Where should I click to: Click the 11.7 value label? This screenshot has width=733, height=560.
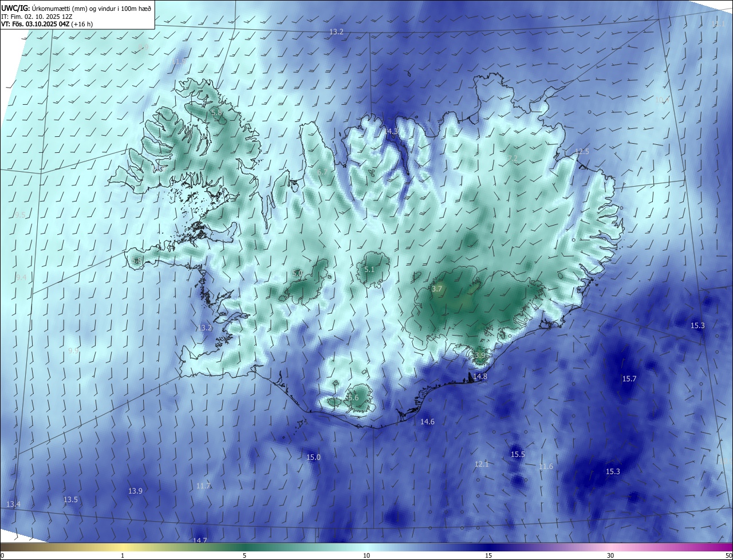(x=203, y=486)
